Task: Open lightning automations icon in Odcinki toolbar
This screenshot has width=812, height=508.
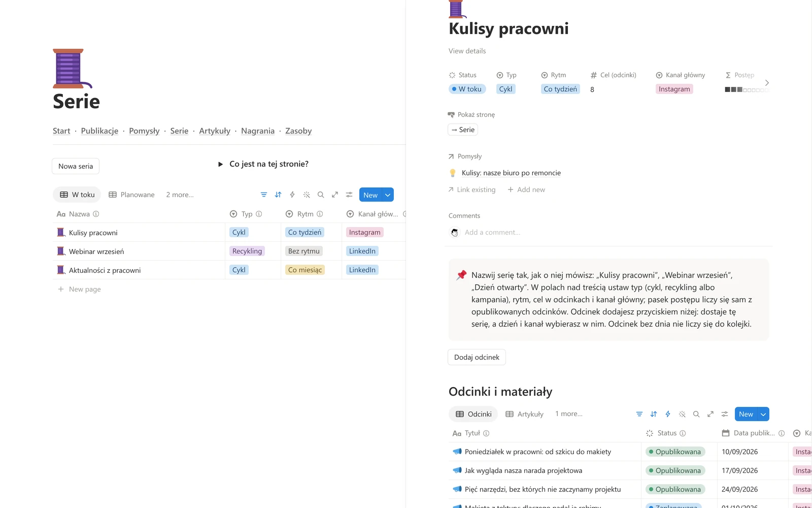Action: click(x=668, y=414)
